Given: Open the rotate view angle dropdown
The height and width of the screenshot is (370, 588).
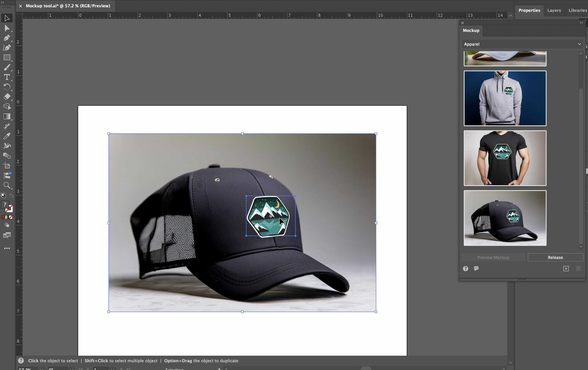Looking at the screenshot, I should click(71, 369).
